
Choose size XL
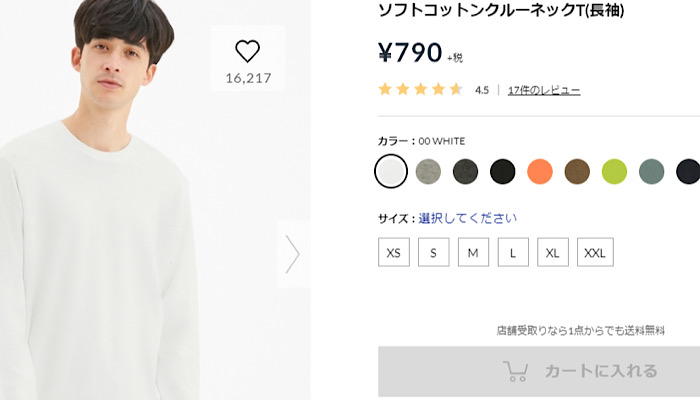tap(553, 252)
